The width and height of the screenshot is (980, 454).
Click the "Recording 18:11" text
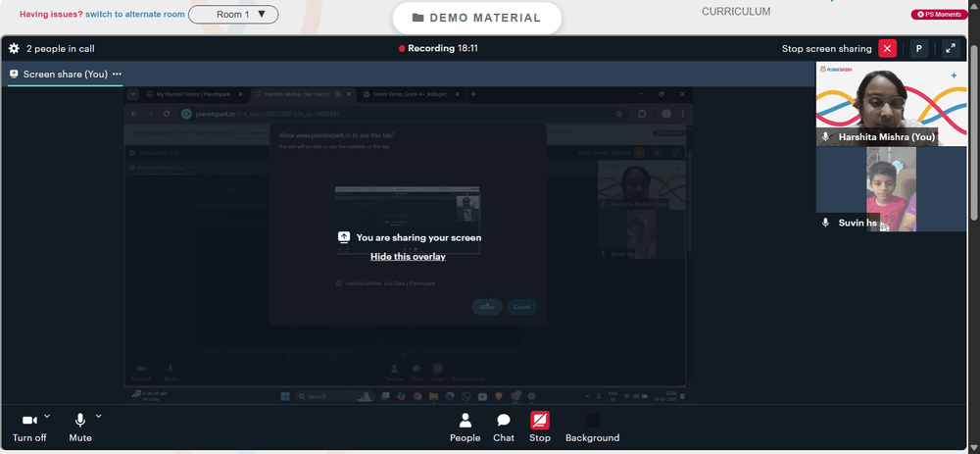click(443, 48)
